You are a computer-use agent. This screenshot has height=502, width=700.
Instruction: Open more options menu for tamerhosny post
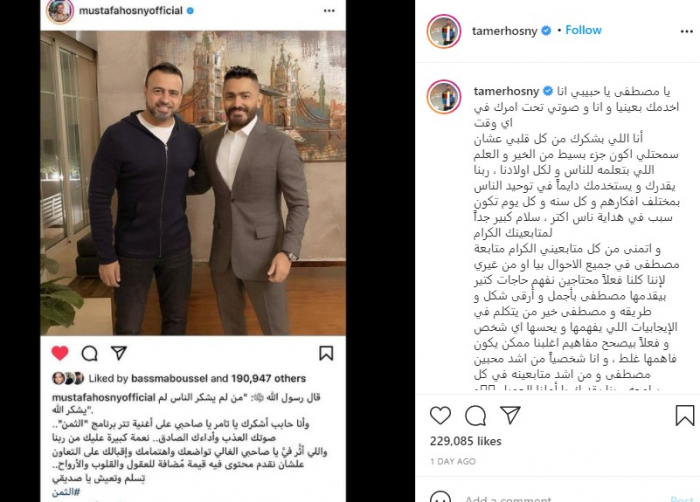(x=687, y=31)
